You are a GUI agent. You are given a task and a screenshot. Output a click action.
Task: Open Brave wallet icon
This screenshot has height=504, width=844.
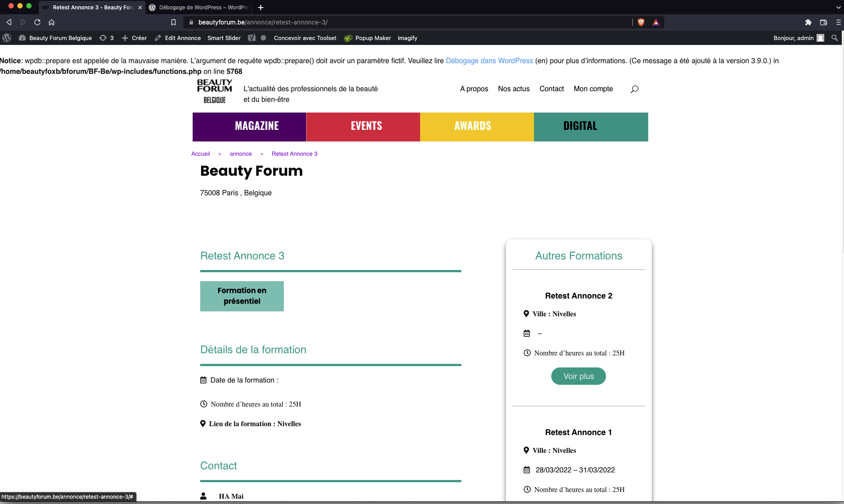click(x=824, y=22)
